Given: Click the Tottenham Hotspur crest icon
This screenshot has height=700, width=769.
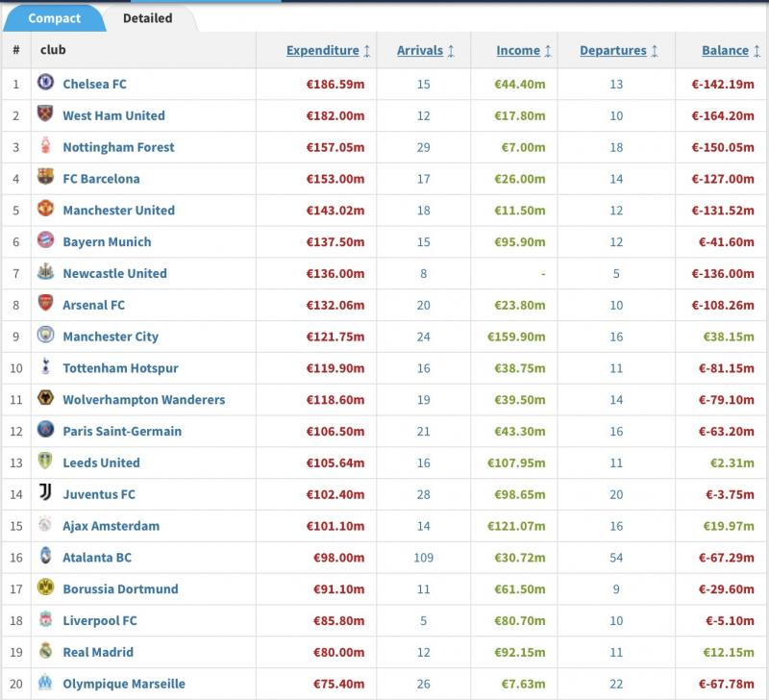Looking at the screenshot, I should coord(45,365).
